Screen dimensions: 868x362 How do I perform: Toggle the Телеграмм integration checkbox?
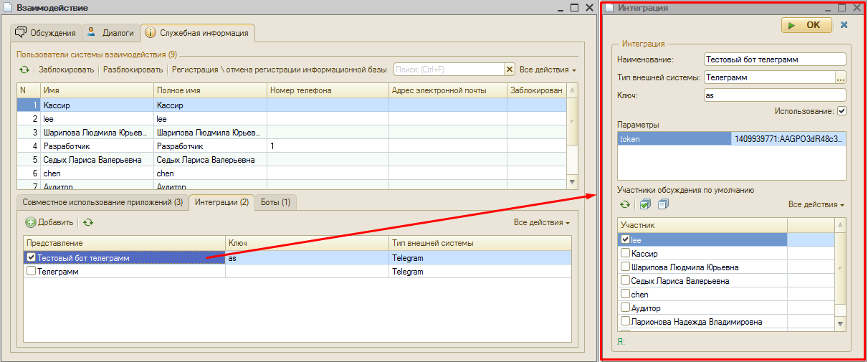[31, 272]
